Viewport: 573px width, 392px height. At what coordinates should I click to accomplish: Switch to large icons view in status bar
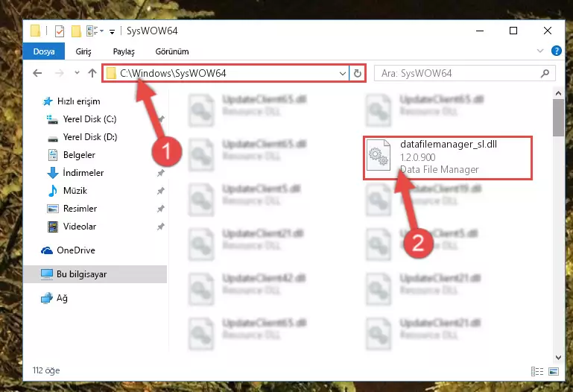point(554,372)
